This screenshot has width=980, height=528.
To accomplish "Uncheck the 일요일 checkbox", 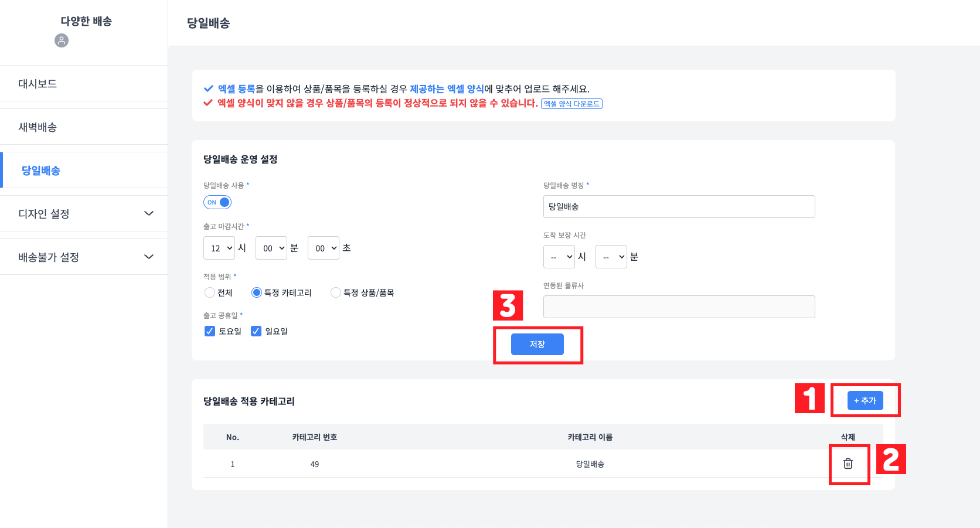I will tap(256, 331).
